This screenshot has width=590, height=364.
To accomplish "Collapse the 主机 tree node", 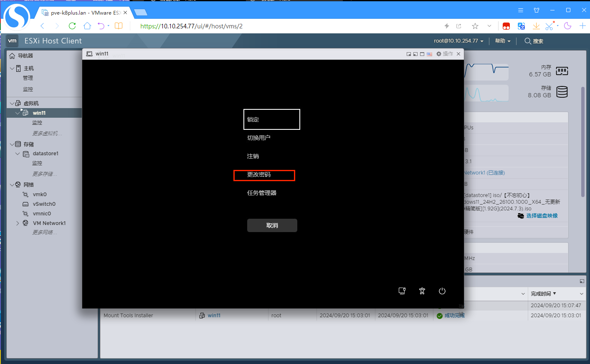I will (x=12, y=68).
